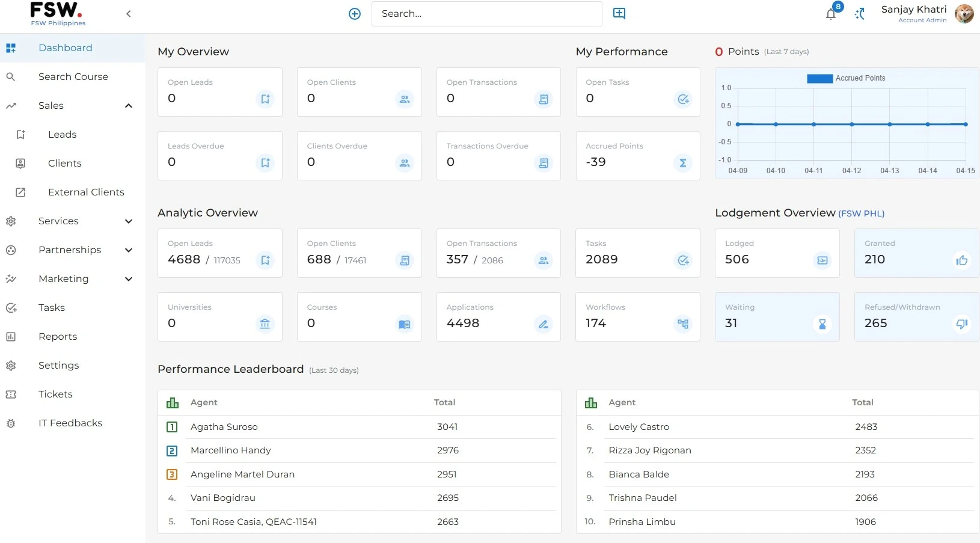
Task: Click the Dashboard grid icon
Action: [x=11, y=48]
